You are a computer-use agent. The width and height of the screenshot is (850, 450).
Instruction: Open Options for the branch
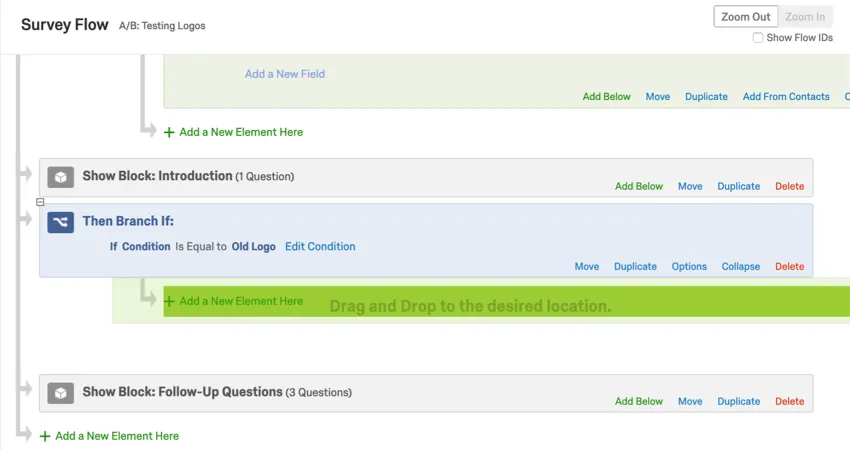pyautogui.click(x=689, y=267)
